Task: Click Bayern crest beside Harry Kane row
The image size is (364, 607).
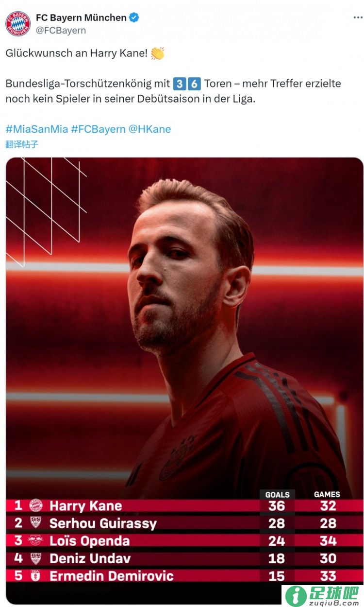Action: tap(36, 505)
